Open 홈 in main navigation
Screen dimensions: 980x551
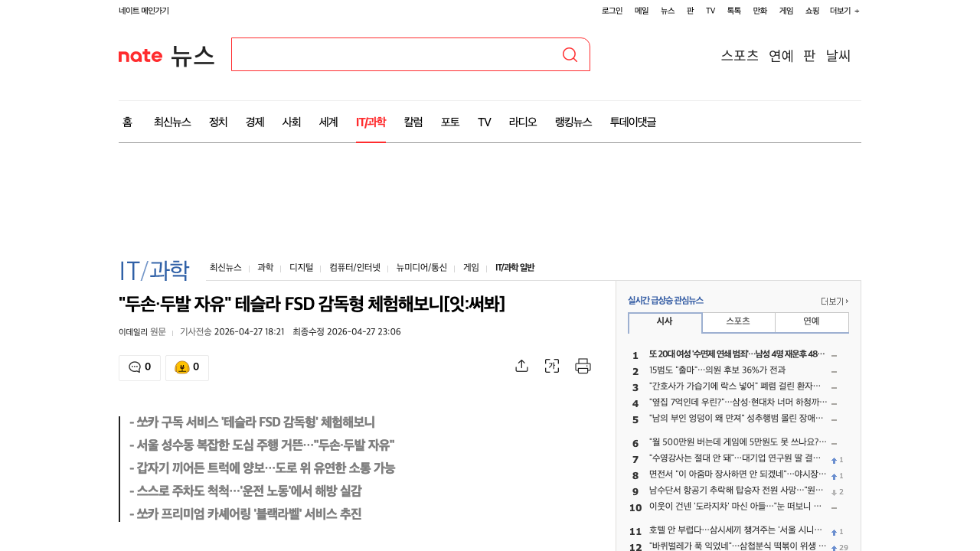[x=127, y=122]
